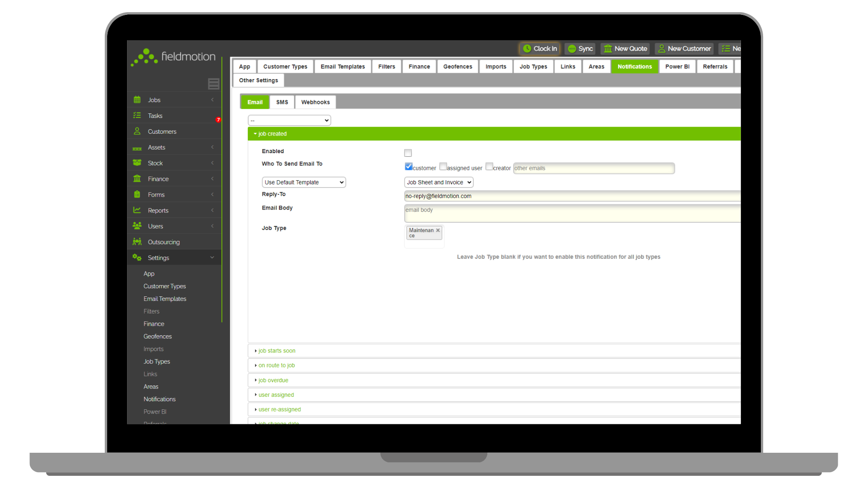Click the Clock In button
Viewport: 868px width, 488px height.
point(539,48)
